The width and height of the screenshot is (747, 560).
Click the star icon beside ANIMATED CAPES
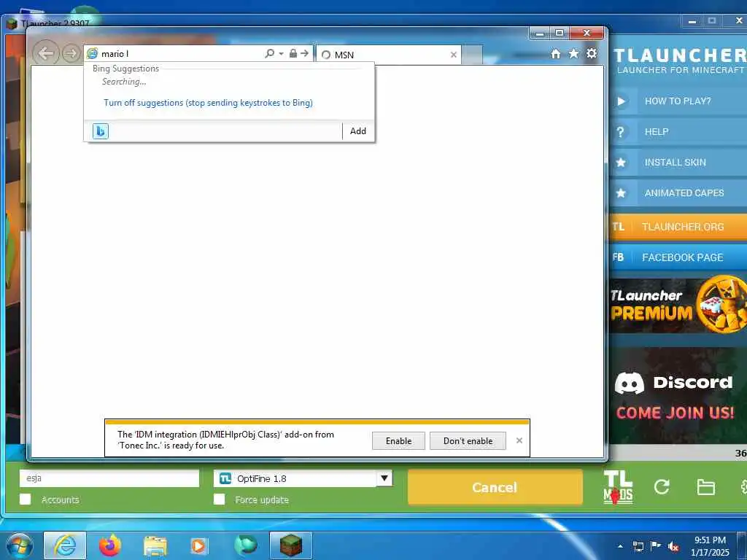tap(621, 192)
